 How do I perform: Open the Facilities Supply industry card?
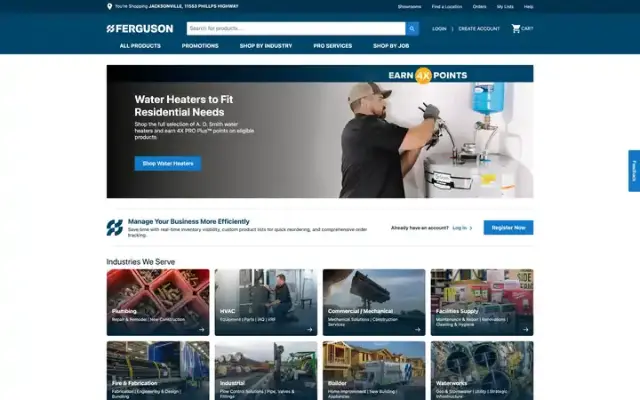pyautogui.click(x=482, y=302)
